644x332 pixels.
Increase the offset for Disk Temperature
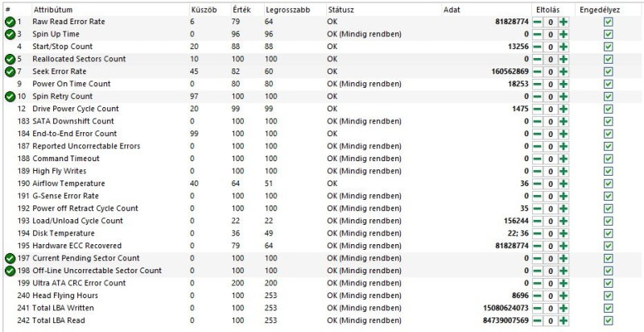pyautogui.click(x=563, y=234)
